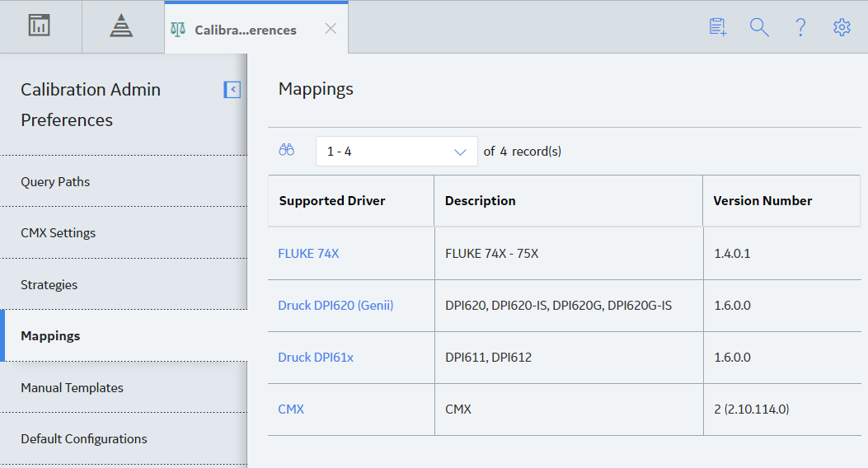Click the calibration scales icon in tab
The width and height of the screenshot is (868, 468).
178,30
